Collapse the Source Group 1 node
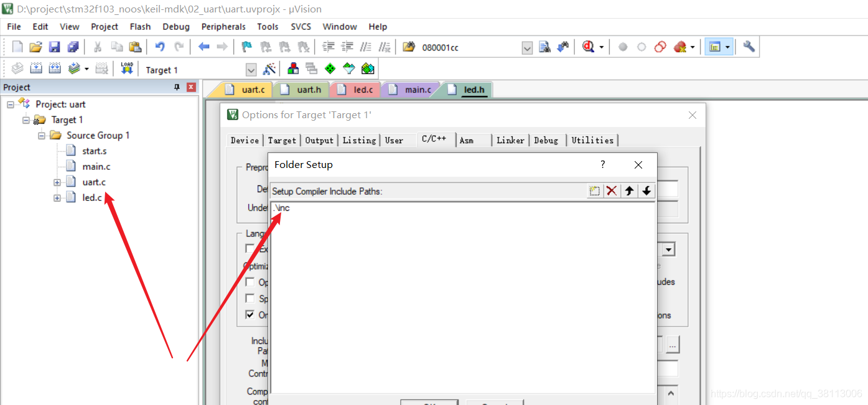The width and height of the screenshot is (868, 405). [x=42, y=136]
